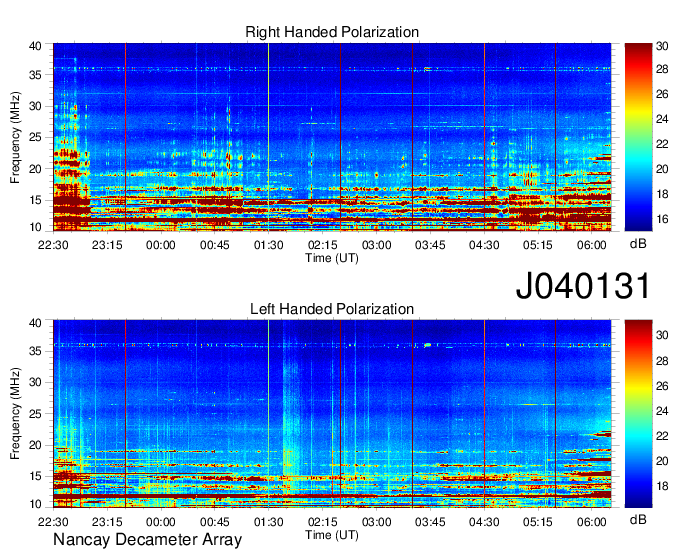Click the 05:15 time tick on the upper plot
The image size is (680, 552).
pos(538,245)
